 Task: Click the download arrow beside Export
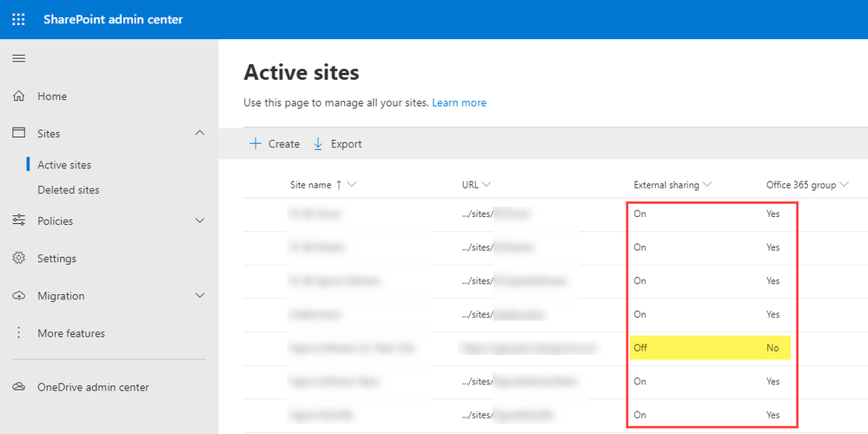(x=318, y=144)
